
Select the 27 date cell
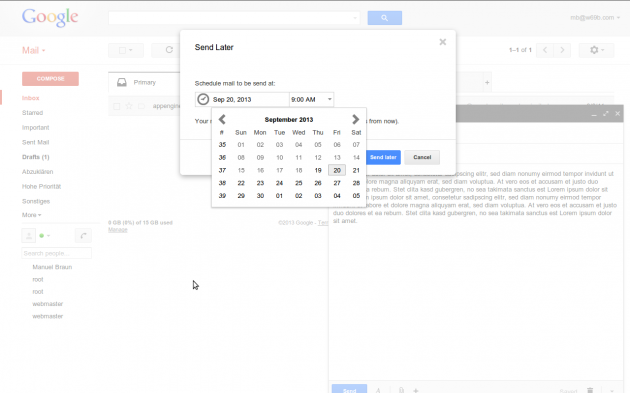(337, 183)
